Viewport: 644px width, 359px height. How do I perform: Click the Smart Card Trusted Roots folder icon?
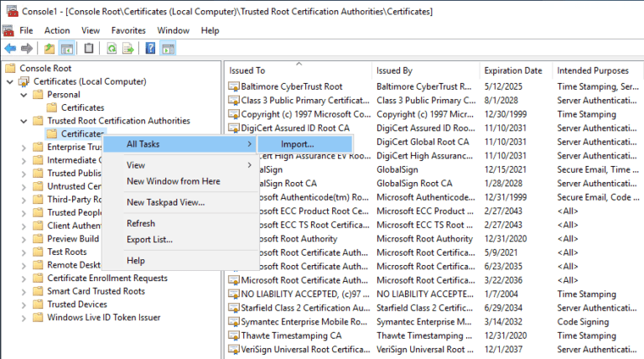click(38, 291)
